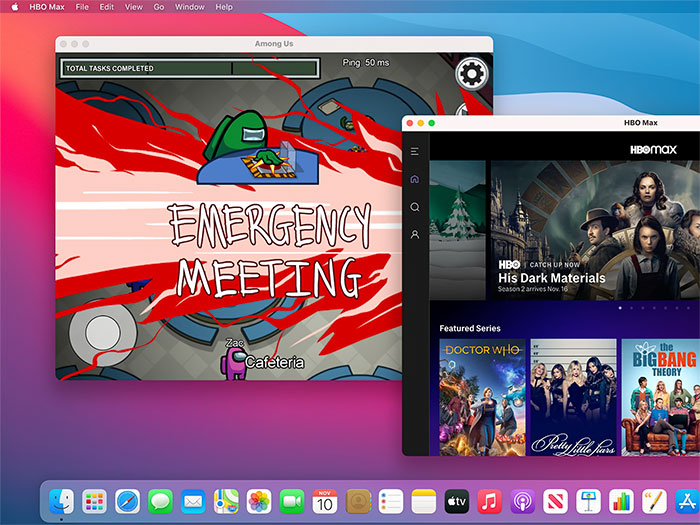The image size is (700, 525).
Task: Open the File menu
Action: point(82,7)
